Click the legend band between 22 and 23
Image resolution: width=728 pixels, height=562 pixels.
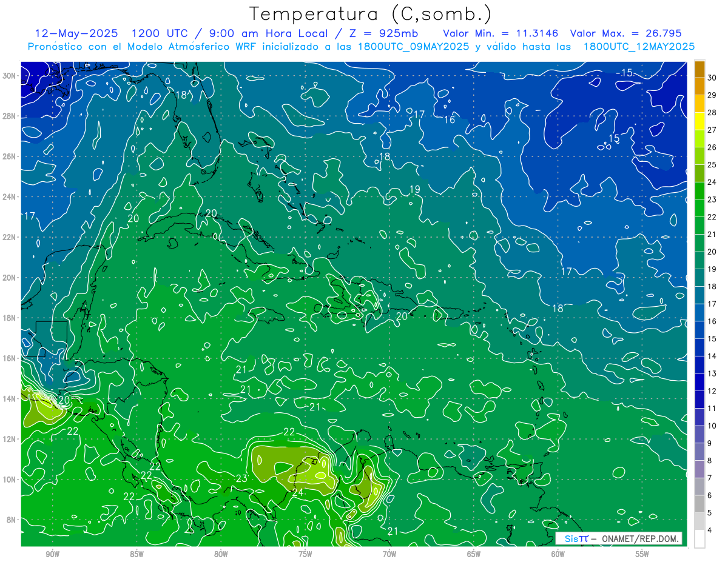[x=699, y=208]
